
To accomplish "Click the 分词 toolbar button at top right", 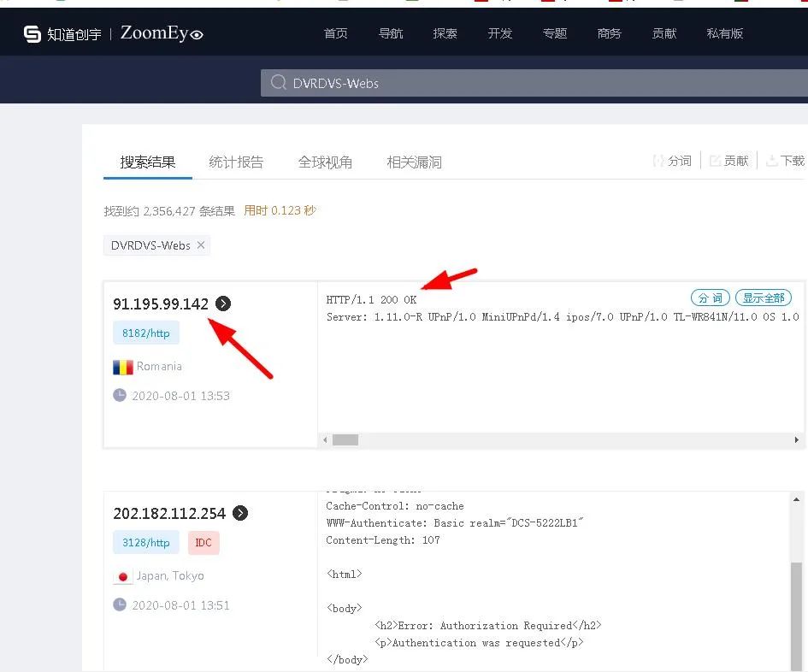I will (x=672, y=161).
